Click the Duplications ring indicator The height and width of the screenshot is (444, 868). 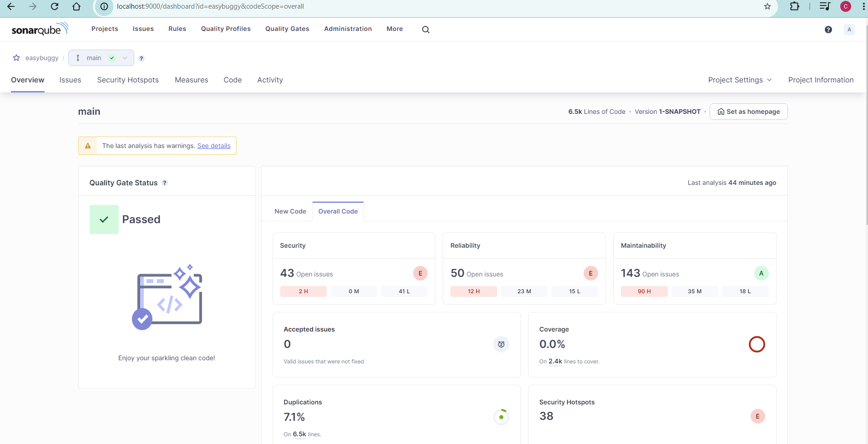pos(501,417)
